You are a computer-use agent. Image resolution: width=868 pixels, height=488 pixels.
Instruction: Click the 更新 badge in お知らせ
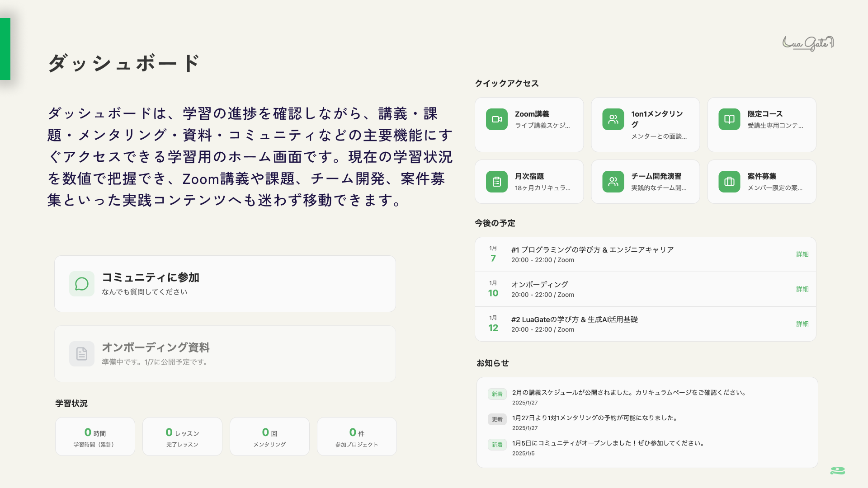pos(497,419)
